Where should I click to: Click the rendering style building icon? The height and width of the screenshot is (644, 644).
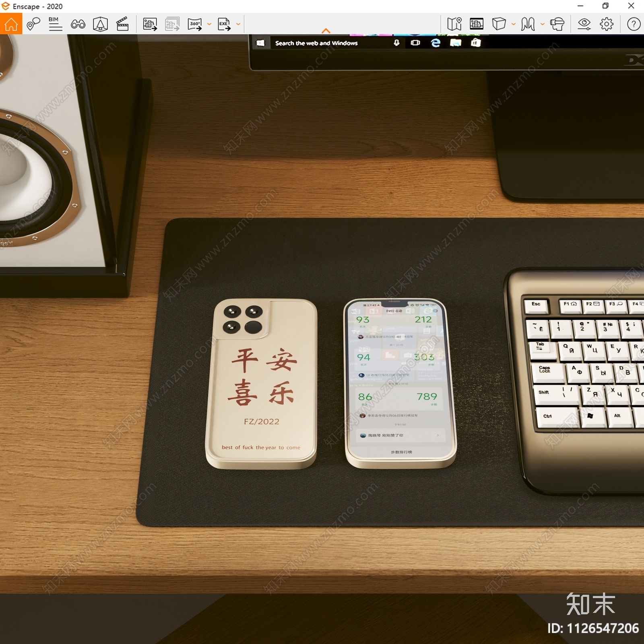pyautogui.click(x=477, y=24)
